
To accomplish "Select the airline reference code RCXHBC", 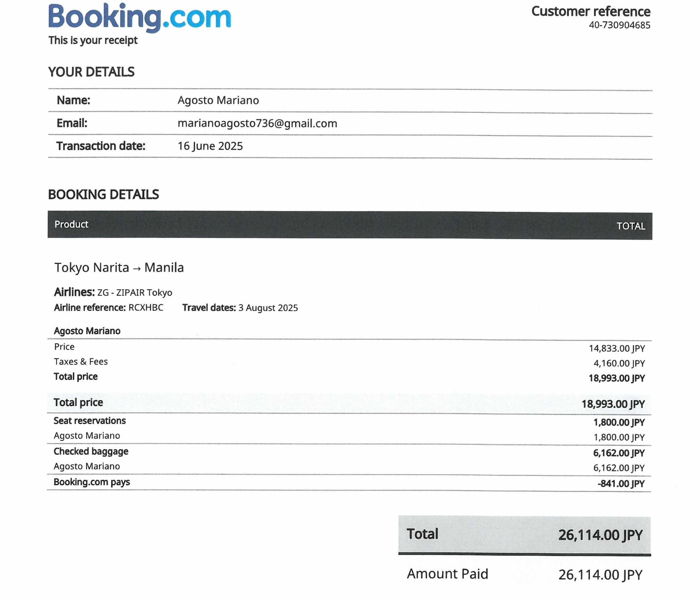I will point(146,307).
